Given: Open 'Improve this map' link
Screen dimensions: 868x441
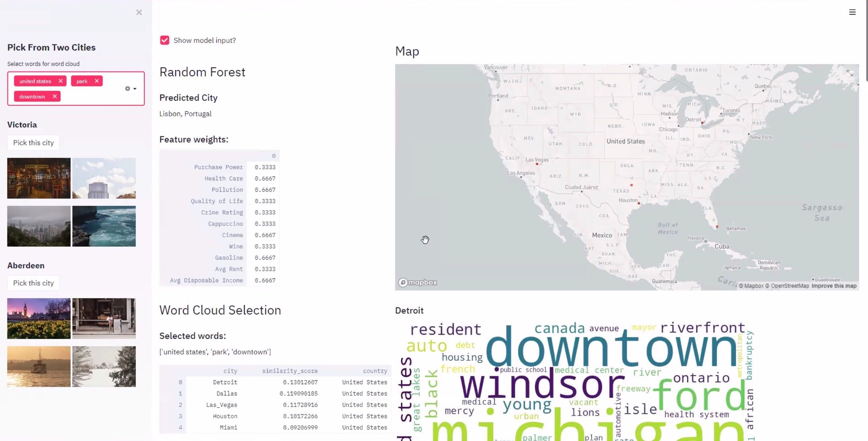Looking at the screenshot, I should coord(834,286).
